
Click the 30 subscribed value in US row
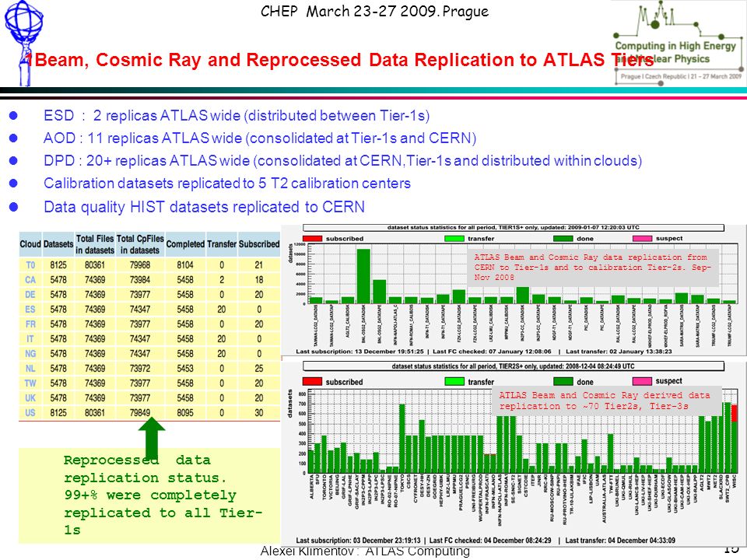(x=258, y=413)
